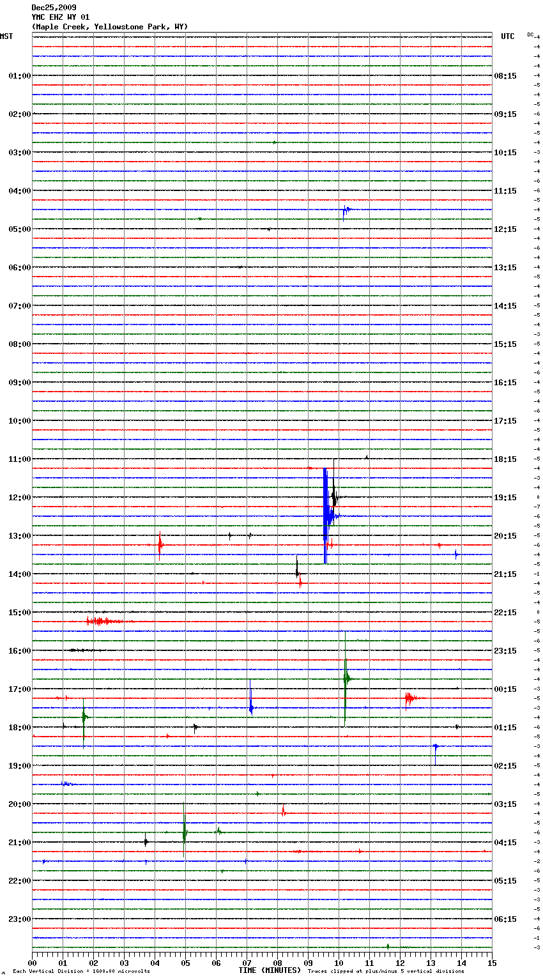The image size is (543, 980).
Task: Select the '18:00' MST hour label
Action: pyautogui.click(x=20, y=728)
